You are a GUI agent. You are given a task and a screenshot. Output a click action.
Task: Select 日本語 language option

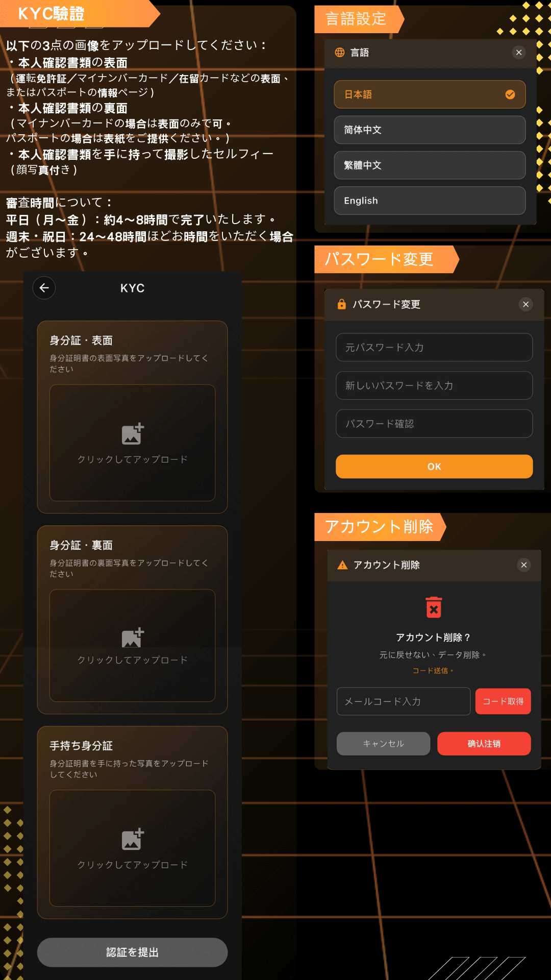430,94
